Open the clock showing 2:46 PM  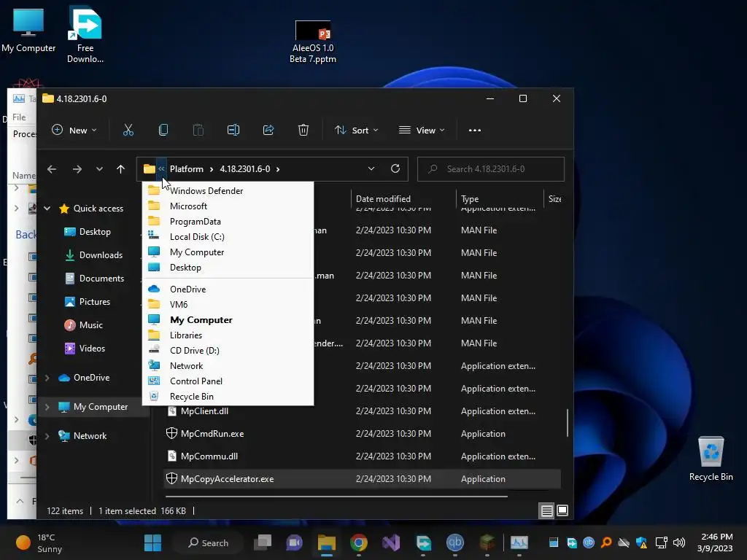coord(715,542)
